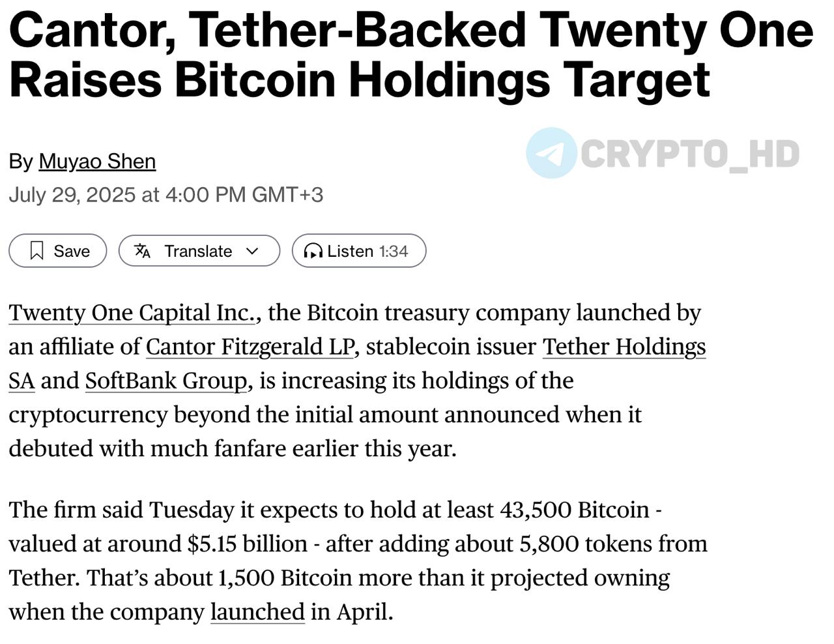834x644 pixels.
Task: Click the headphones icon in Listen button
Action: pos(313,251)
